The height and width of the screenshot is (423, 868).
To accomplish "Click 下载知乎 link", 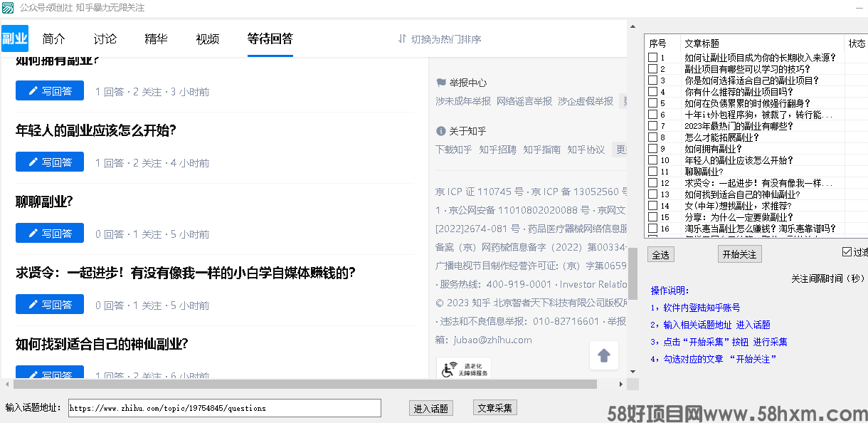I will click(454, 150).
